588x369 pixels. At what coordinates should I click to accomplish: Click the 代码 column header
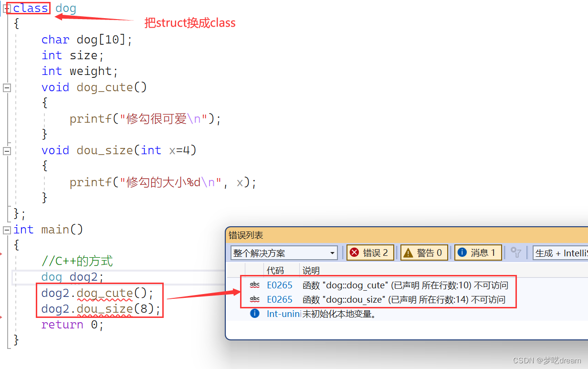click(275, 271)
